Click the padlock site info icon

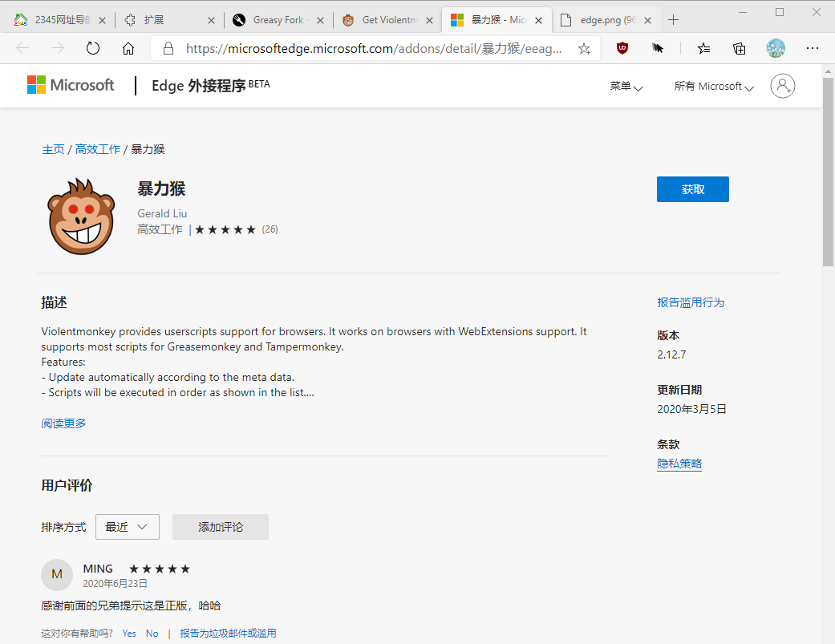pyautogui.click(x=168, y=48)
